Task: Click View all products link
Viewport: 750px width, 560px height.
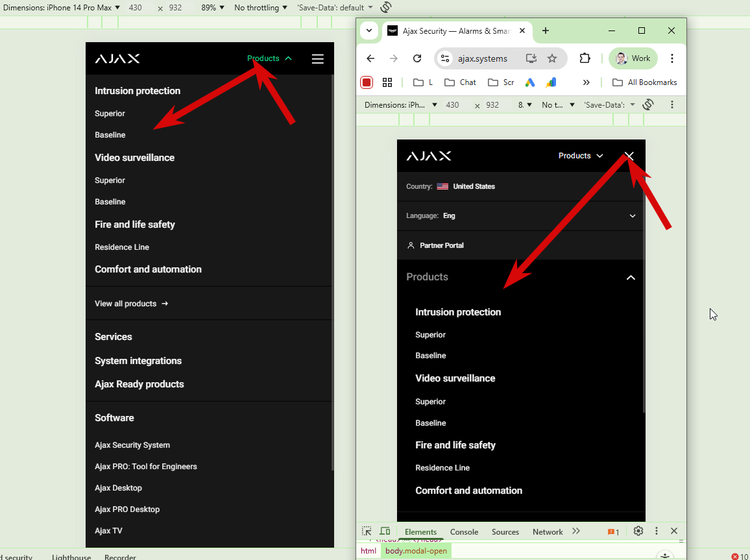Action: (131, 304)
